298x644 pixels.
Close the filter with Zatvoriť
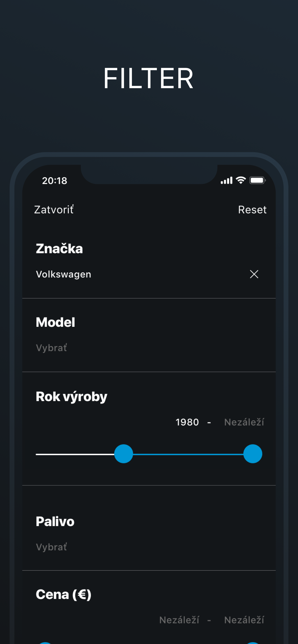pyautogui.click(x=54, y=209)
